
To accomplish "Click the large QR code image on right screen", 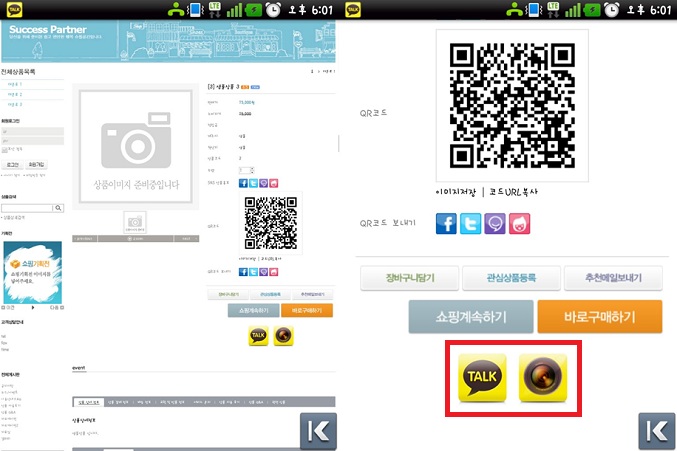I will click(x=512, y=106).
